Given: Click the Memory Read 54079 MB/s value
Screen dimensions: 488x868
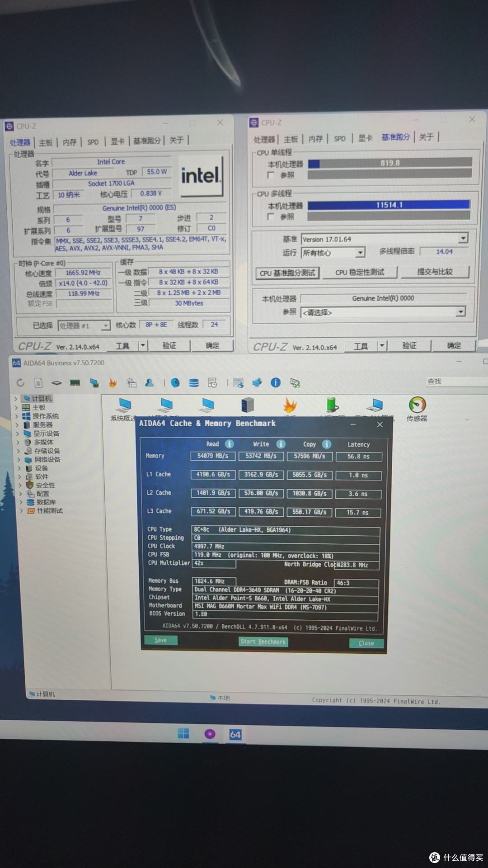Looking at the screenshot, I should [x=213, y=456].
